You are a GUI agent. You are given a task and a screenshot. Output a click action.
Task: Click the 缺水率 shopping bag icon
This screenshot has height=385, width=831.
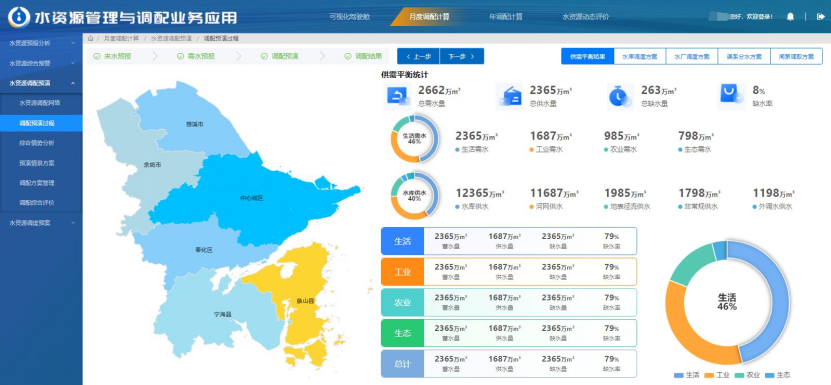731,97
